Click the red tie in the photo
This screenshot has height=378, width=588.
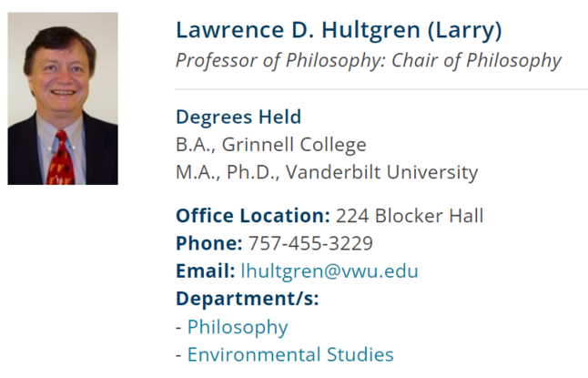[x=61, y=159]
